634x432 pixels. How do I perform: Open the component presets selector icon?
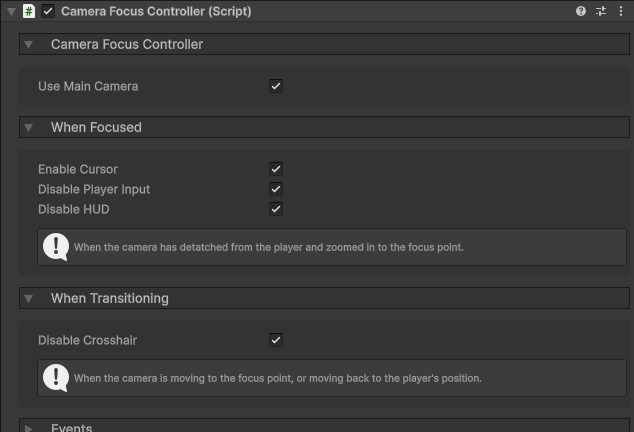pos(601,11)
